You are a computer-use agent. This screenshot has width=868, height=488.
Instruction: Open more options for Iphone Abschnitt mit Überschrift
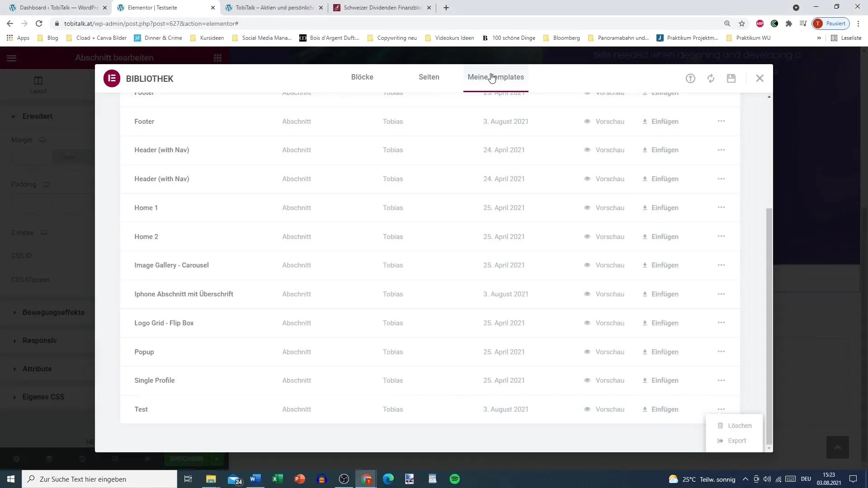click(x=721, y=294)
